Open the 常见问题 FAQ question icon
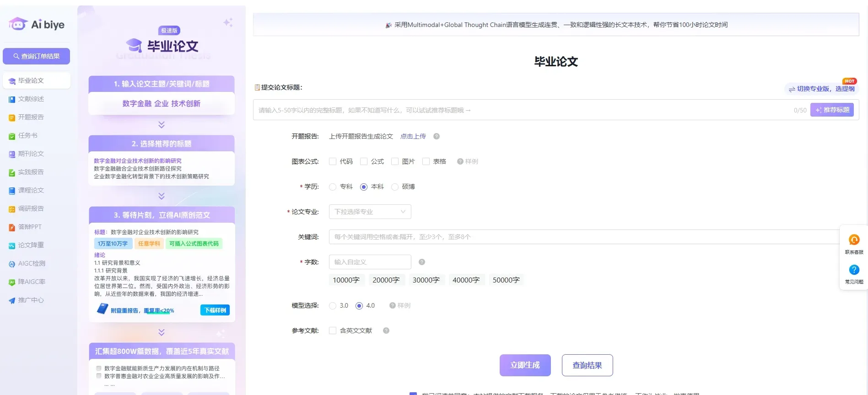 tap(854, 270)
